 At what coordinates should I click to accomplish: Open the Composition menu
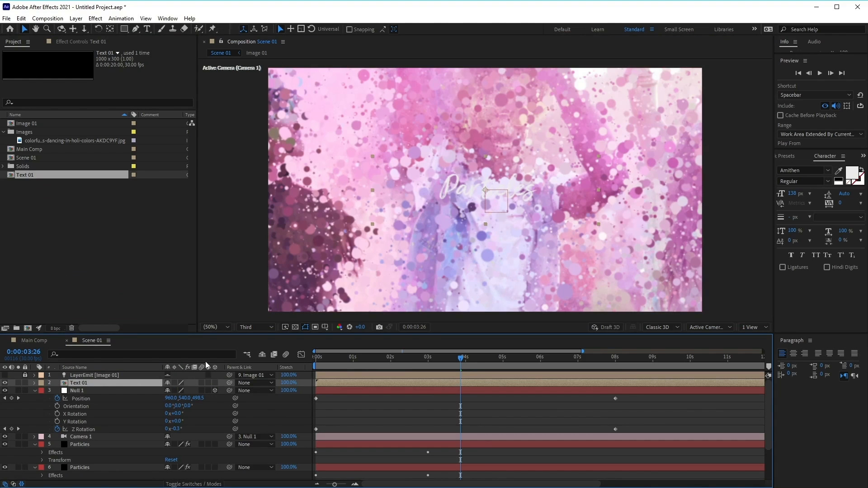click(47, 18)
